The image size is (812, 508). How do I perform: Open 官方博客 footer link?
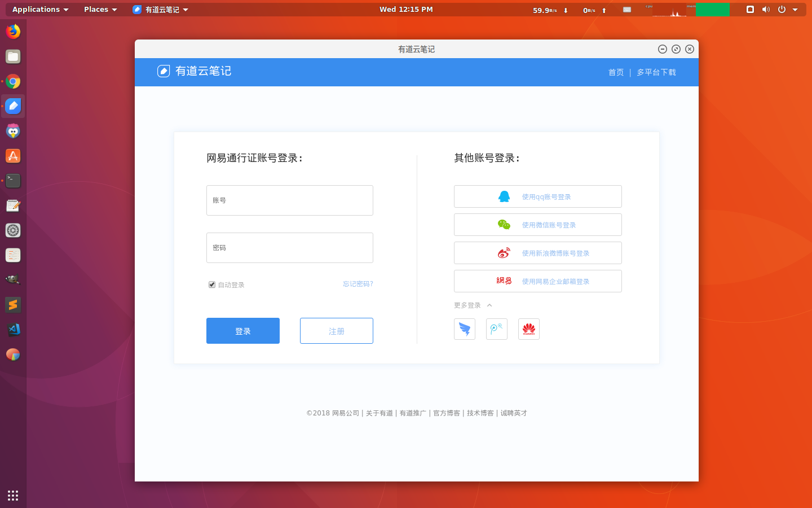tap(447, 413)
